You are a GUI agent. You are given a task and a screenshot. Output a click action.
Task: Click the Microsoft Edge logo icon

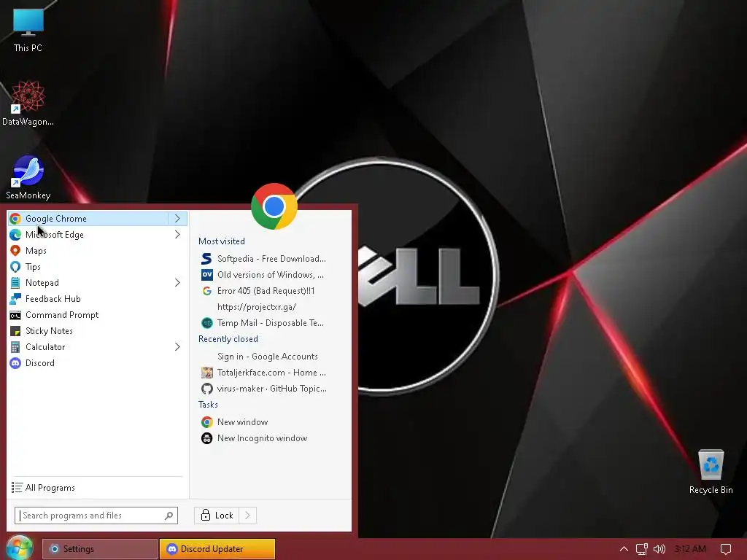(15, 235)
